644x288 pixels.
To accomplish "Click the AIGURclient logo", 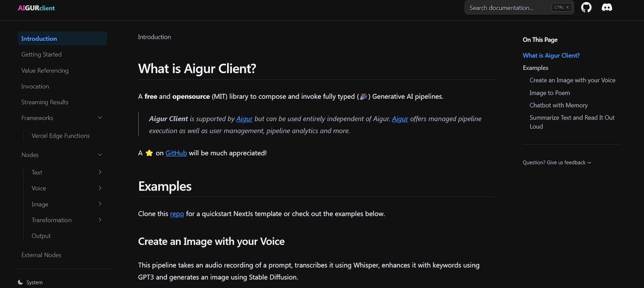I will click(x=36, y=8).
